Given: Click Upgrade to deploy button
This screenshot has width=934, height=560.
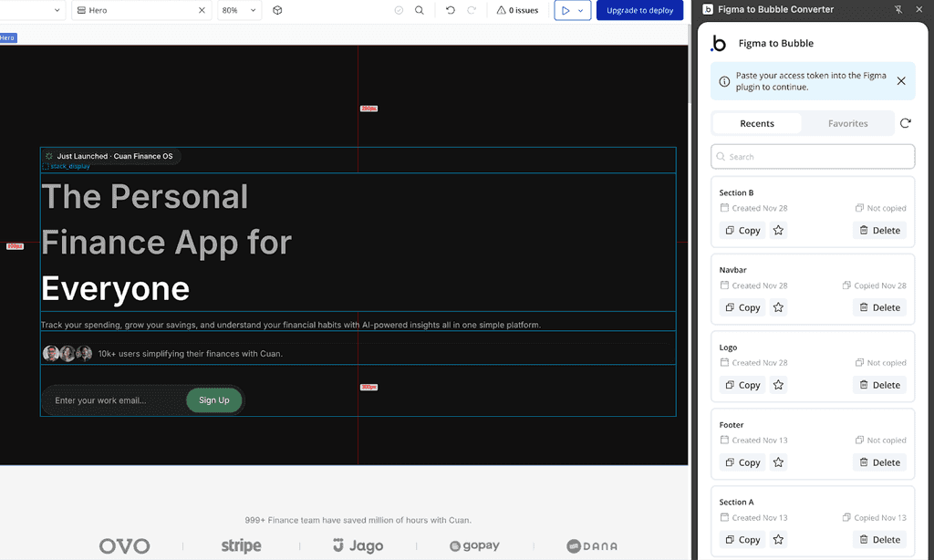Looking at the screenshot, I should click(x=639, y=10).
